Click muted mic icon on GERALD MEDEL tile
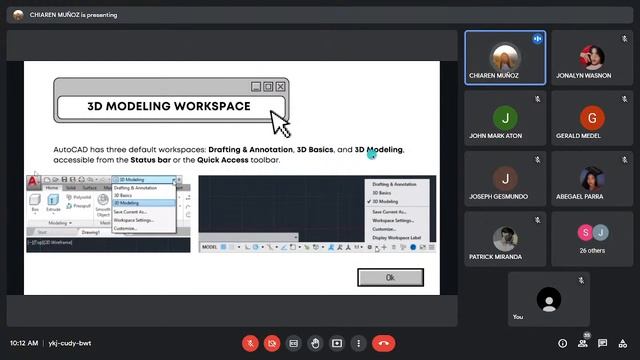640x360 pixels. pos(624,99)
